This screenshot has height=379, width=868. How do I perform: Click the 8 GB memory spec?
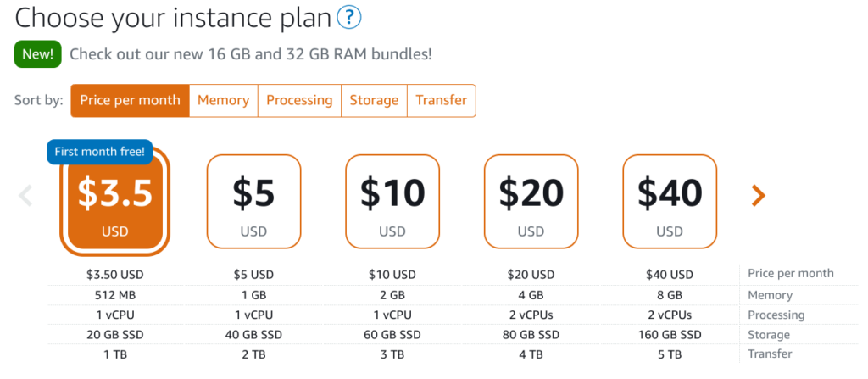[x=670, y=295]
